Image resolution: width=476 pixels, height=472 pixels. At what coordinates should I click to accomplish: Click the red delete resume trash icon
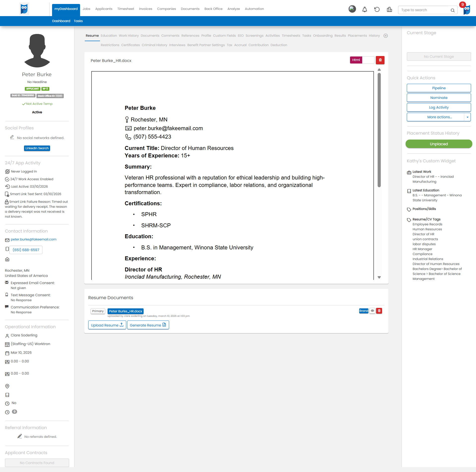tap(380, 60)
